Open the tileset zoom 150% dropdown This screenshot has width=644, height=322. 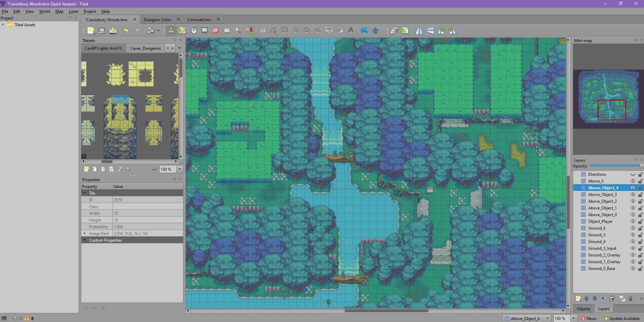[x=180, y=169]
